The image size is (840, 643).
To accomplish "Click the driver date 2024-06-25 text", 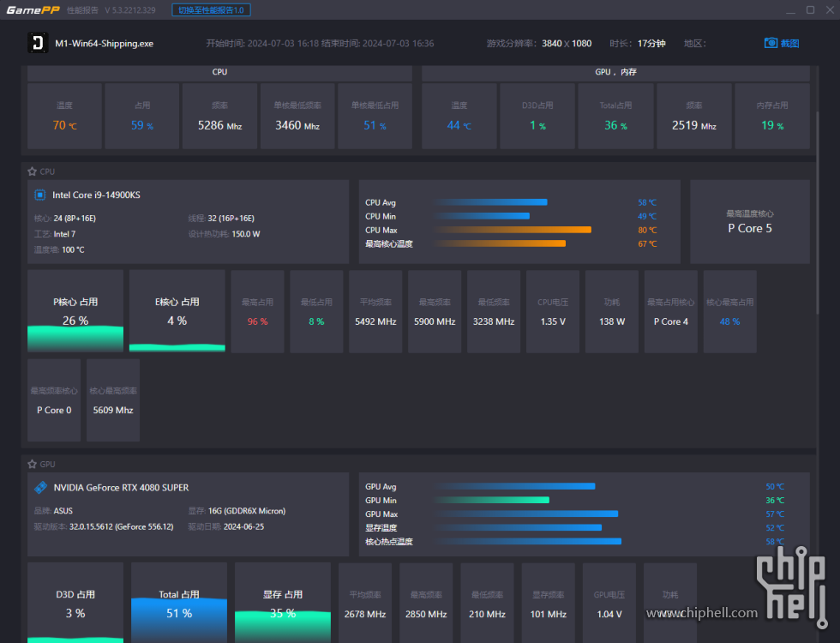I will (243, 526).
